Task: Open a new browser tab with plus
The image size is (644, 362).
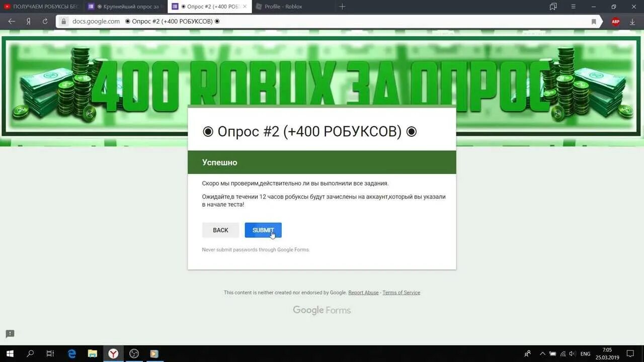Action: pos(342,7)
